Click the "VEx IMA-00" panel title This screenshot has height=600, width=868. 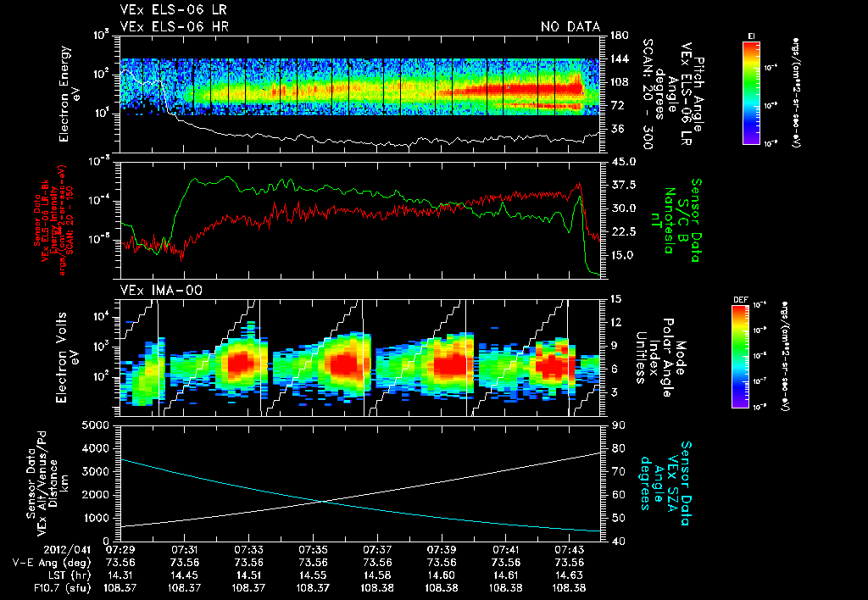coord(161,290)
